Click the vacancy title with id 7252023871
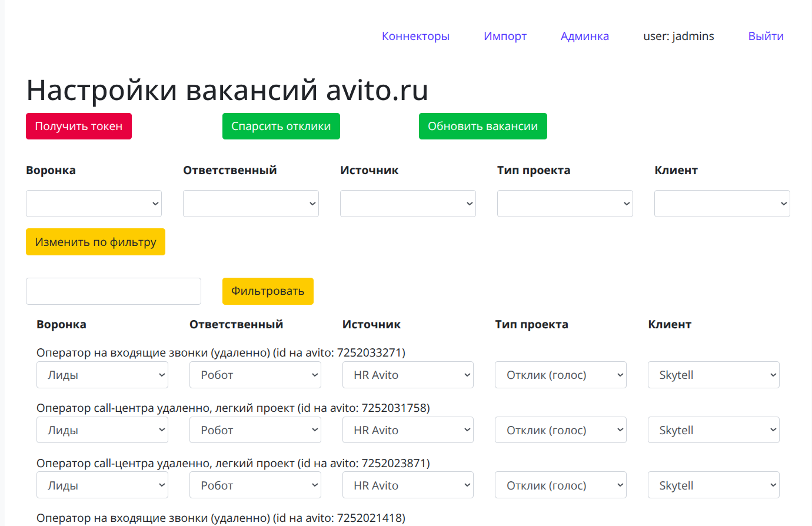The width and height of the screenshot is (812, 526). tap(233, 463)
